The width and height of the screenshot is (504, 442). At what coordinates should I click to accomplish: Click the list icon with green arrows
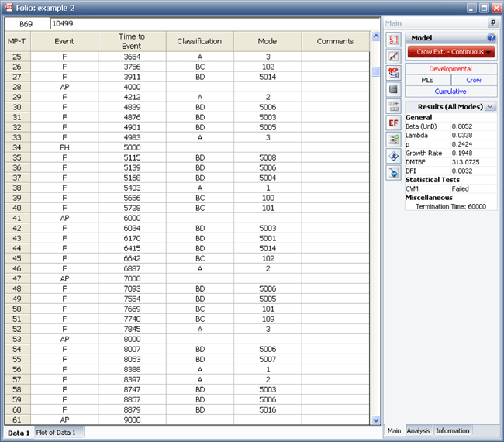pyautogui.click(x=393, y=140)
